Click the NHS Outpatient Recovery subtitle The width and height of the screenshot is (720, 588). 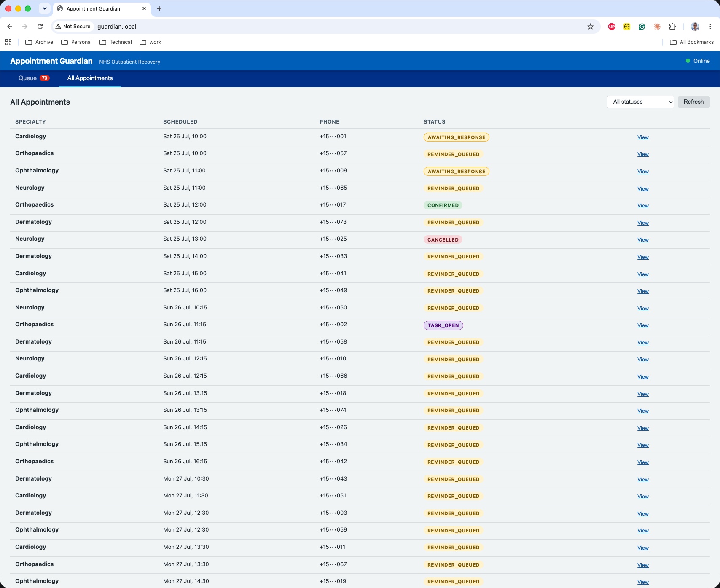pyautogui.click(x=129, y=62)
